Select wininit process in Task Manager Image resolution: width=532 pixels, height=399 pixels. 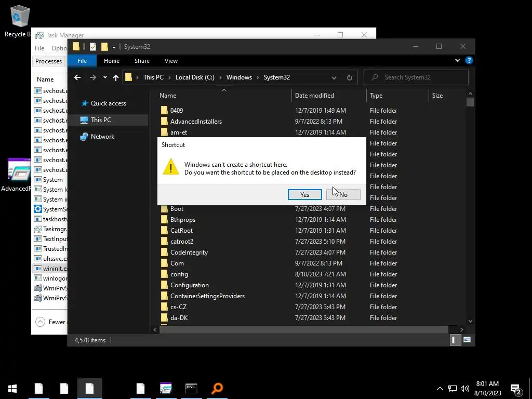coord(50,269)
